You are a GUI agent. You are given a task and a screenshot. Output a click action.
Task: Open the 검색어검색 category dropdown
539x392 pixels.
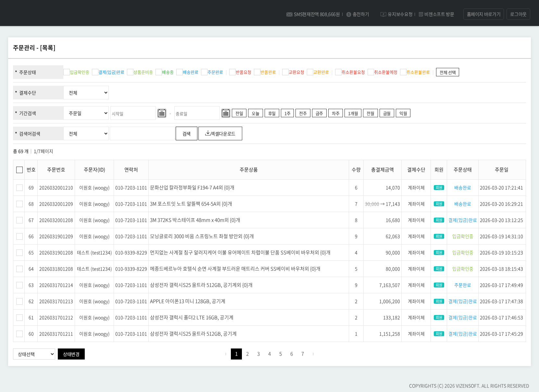86,134
